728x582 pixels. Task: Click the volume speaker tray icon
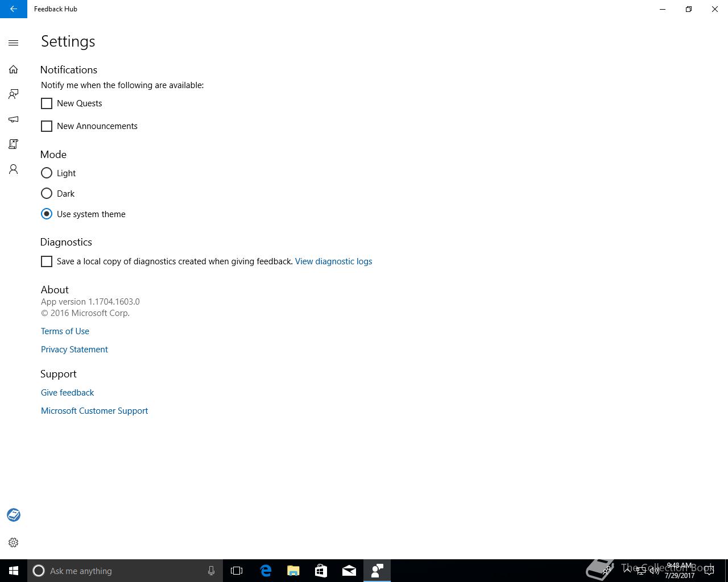655,571
